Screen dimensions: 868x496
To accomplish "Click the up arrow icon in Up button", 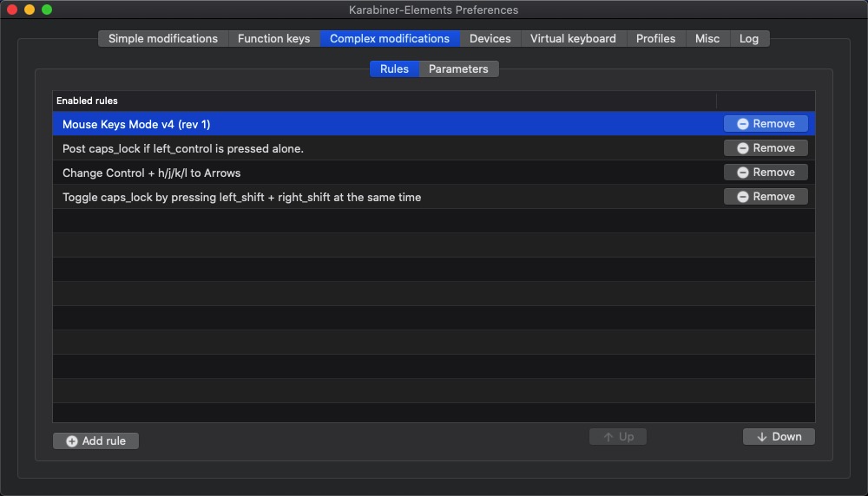I will (x=608, y=437).
